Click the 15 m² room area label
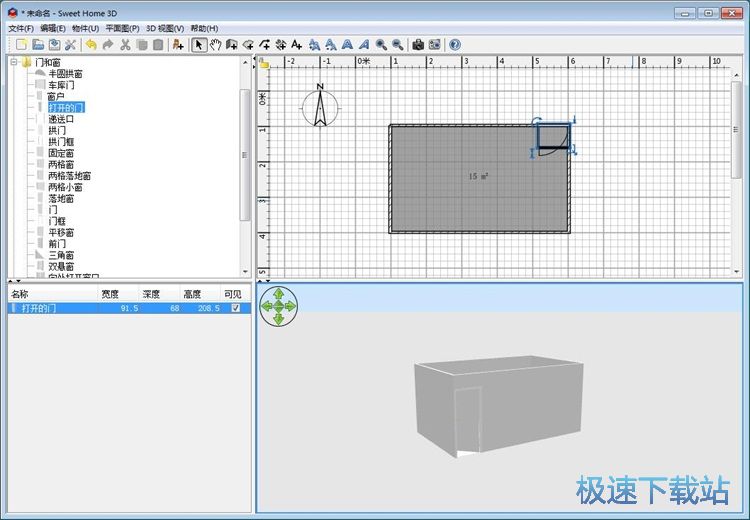 [478, 177]
